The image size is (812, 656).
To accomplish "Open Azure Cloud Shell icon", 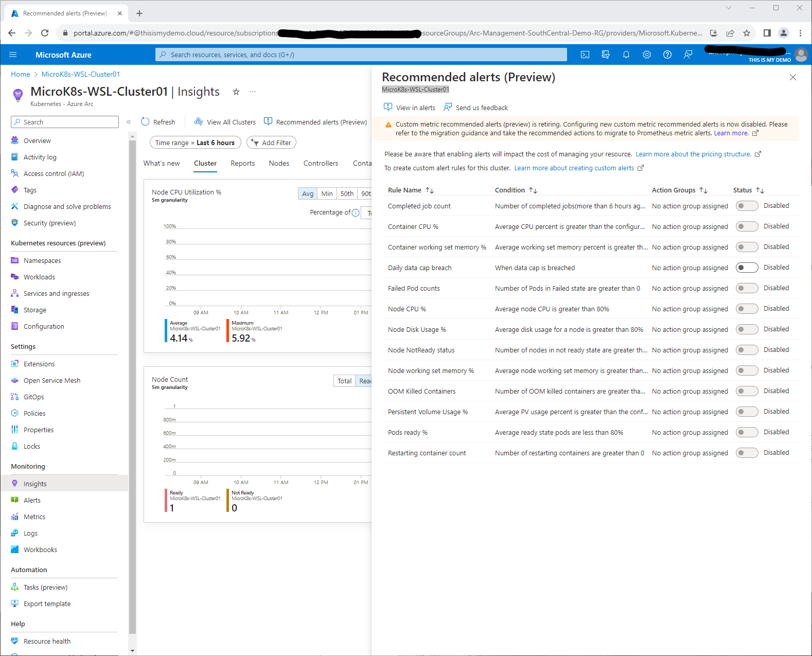I will pos(585,55).
